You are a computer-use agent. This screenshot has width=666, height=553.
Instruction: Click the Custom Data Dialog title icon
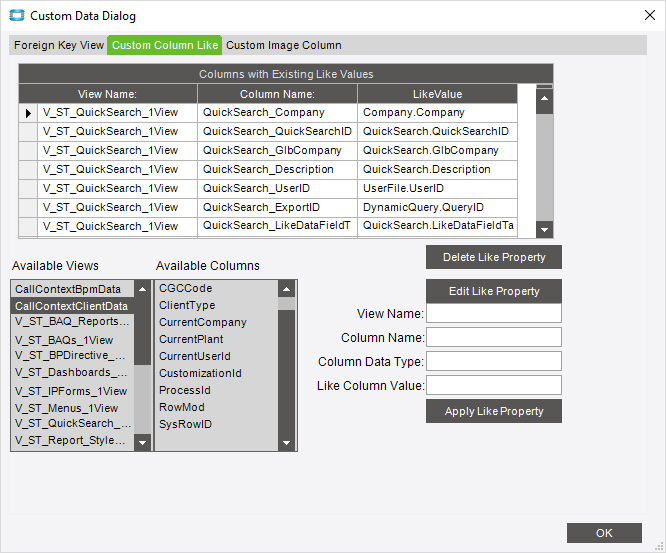click(x=17, y=15)
